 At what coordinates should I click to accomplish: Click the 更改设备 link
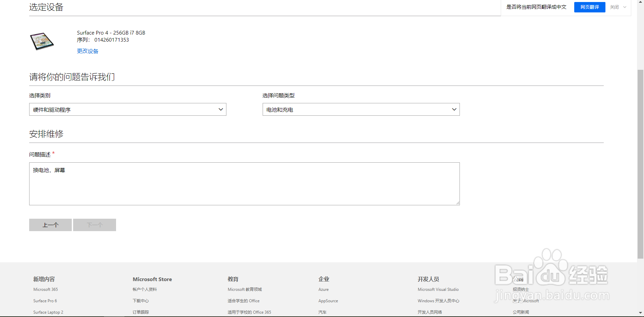88,51
